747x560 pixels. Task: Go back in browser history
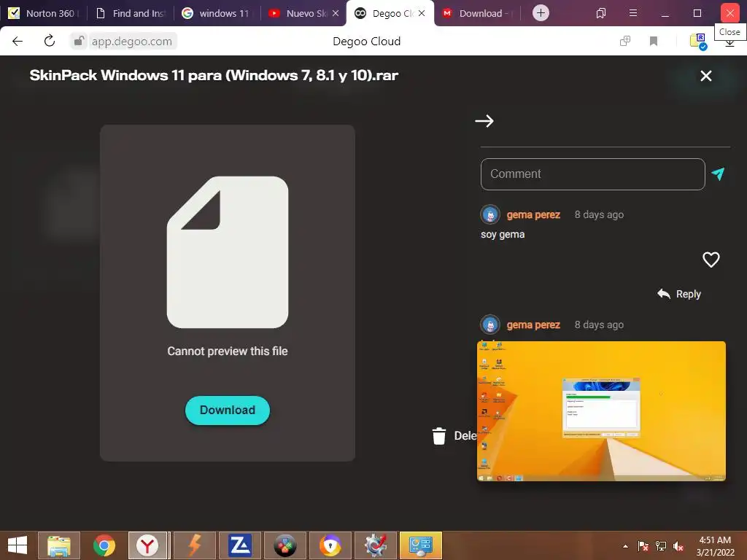(x=18, y=41)
